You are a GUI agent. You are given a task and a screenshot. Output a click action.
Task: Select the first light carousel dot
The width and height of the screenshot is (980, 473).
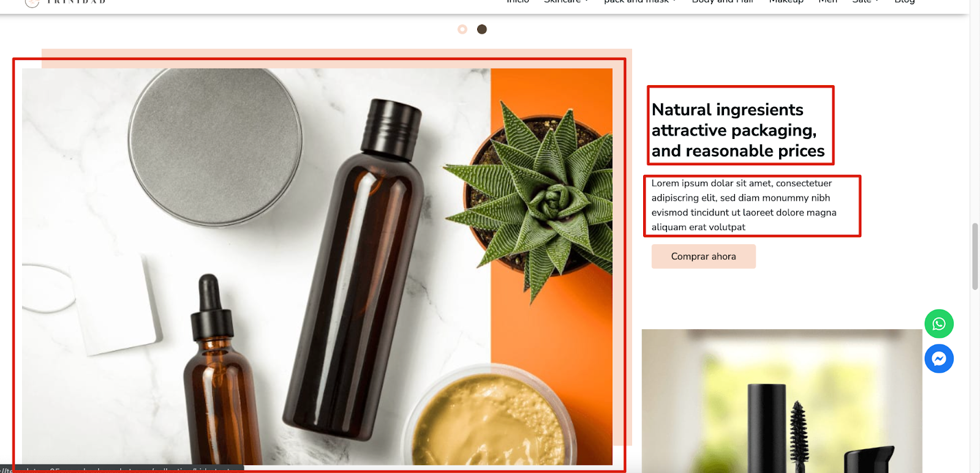click(x=462, y=29)
